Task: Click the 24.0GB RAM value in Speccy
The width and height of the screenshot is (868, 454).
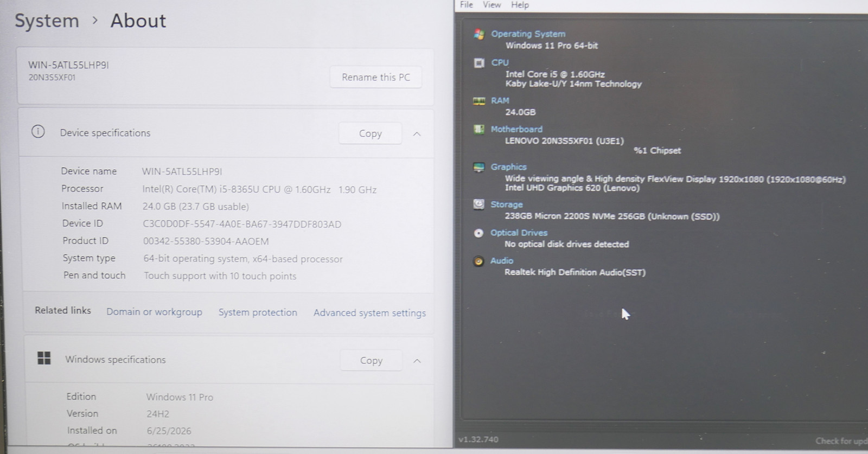Action: point(520,112)
